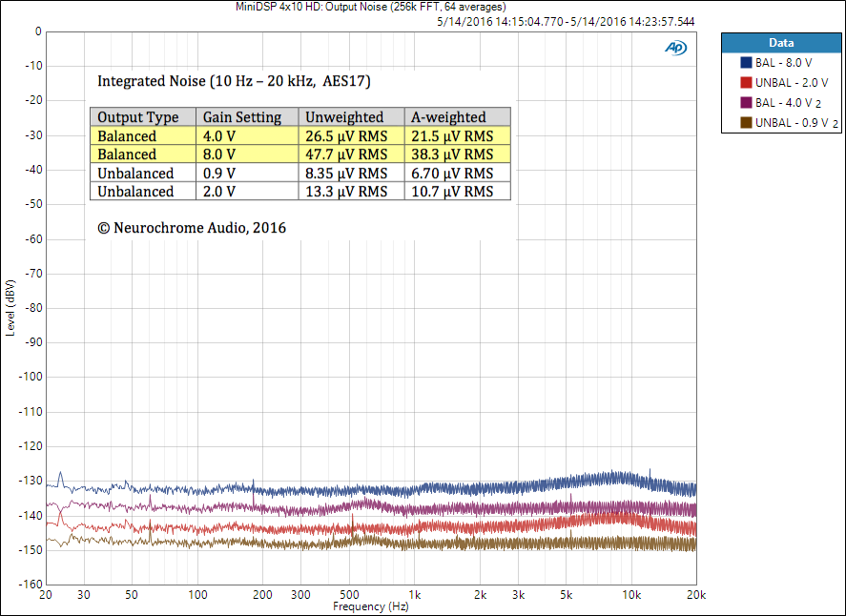Click the 47.7 µV RMS cell
846x616 pixels.
pos(351,154)
